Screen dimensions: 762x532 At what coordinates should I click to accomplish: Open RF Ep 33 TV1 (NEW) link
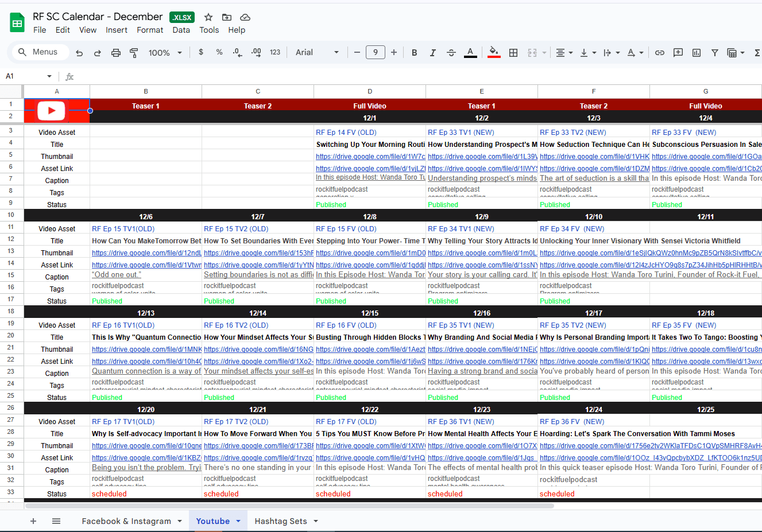pos(461,133)
